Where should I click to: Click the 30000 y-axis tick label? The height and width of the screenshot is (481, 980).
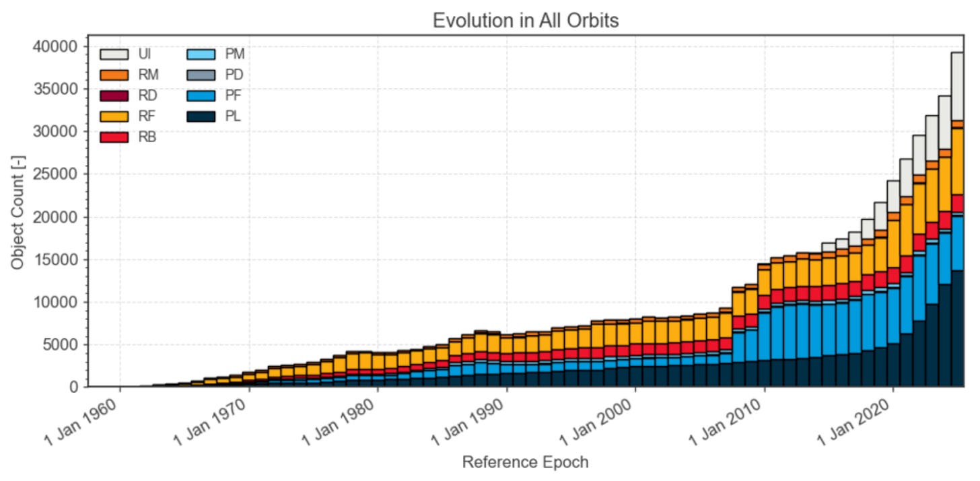54,131
